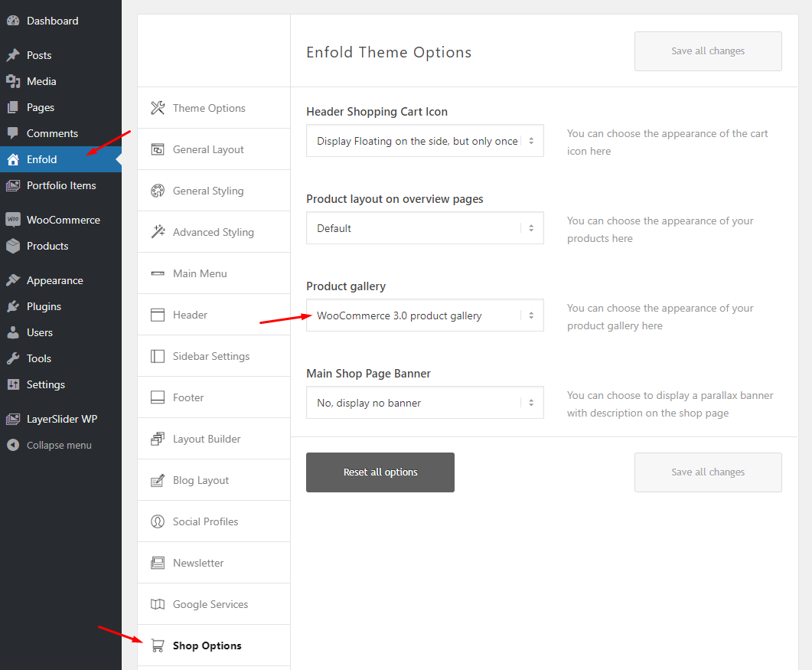This screenshot has width=812, height=670.
Task: Click top Save all changes button
Action: coord(708,51)
